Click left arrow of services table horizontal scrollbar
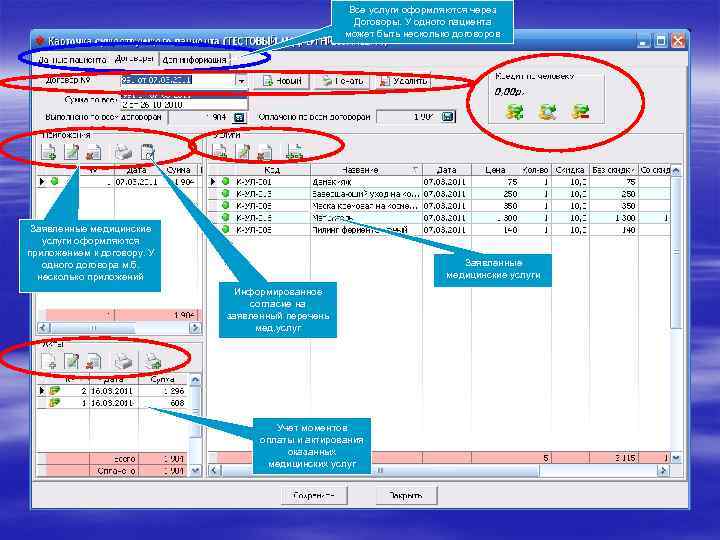Image resolution: width=720 pixels, height=540 pixels. pyautogui.click(x=215, y=470)
